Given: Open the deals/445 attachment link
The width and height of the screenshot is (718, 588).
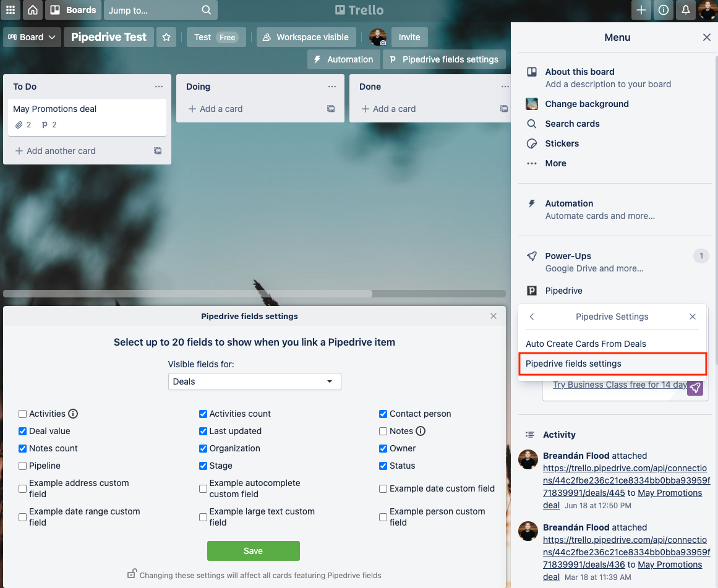Looking at the screenshot, I should pos(626,480).
